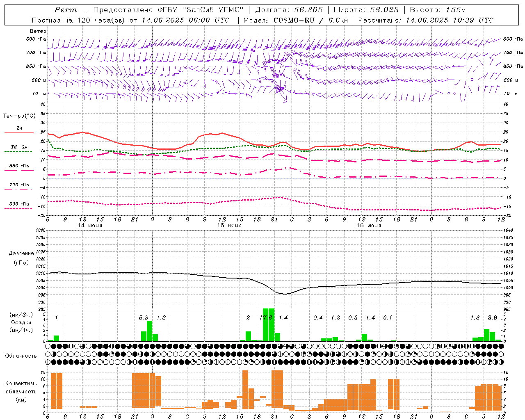Image resolution: width=525 pixels, height=420 pixels.
Task: Select forecast start "14.06.2025 06:00 UTC"
Action: coord(185,20)
